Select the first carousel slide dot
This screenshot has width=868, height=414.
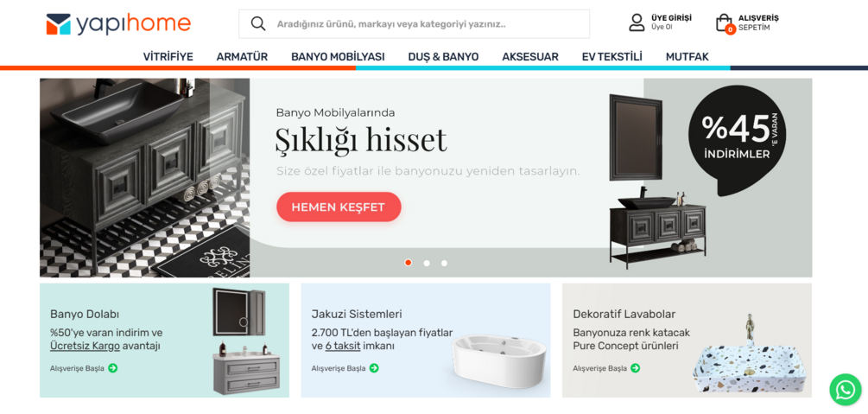coord(409,263)
